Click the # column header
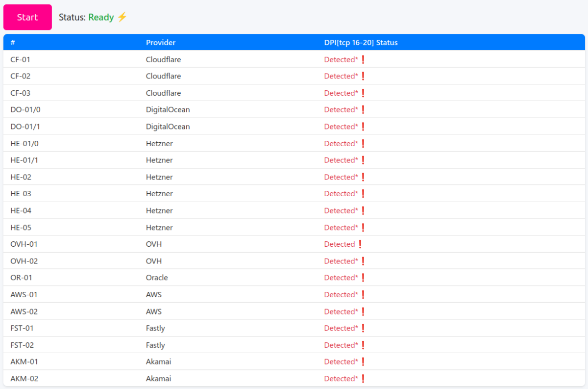This screenshot has height=389, width=588. tap(13, 43)
